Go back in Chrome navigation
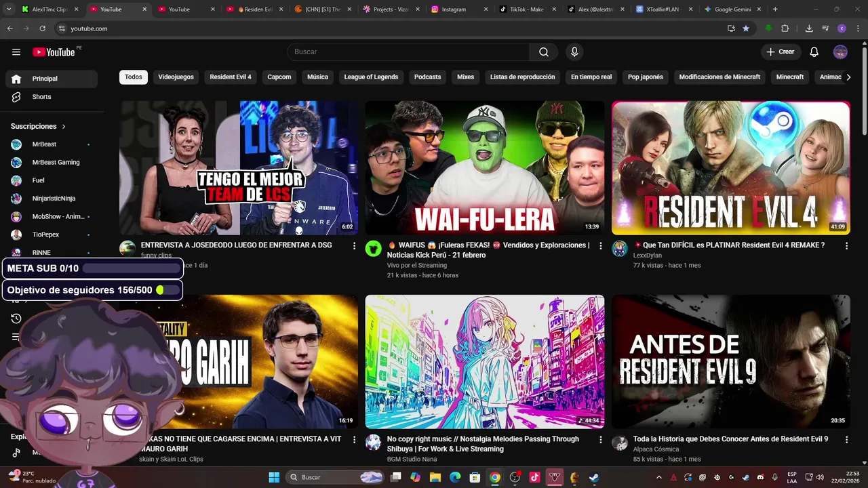Viewport: 868px width, 488px height. 10,28
